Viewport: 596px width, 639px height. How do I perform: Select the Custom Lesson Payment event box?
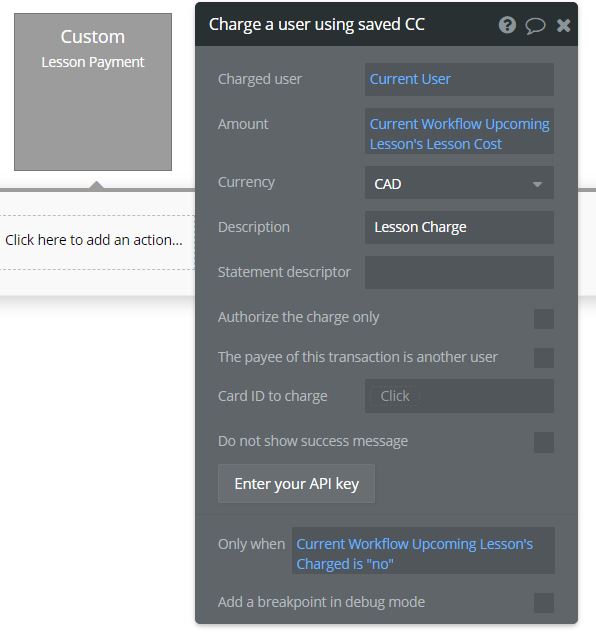tap(93, 92)
